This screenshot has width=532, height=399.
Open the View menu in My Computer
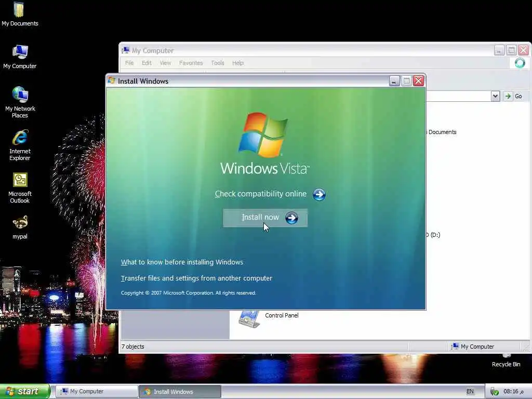tap(165, 63)
